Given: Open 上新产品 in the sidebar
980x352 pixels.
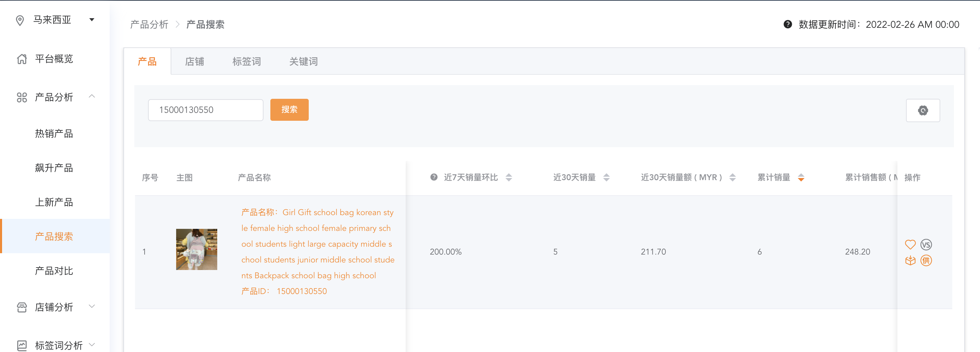Looking at the screenshot, I should [54, 202].
